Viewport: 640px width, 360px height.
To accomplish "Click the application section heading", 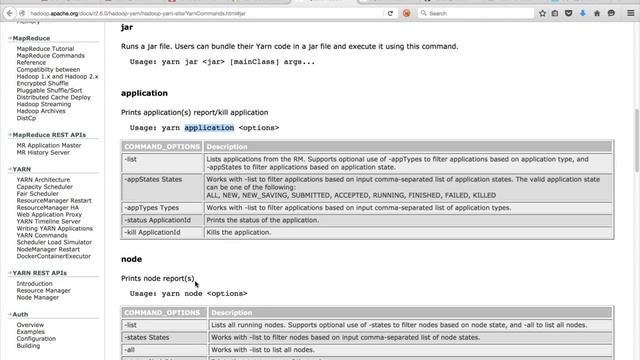I will coord(144,93).
